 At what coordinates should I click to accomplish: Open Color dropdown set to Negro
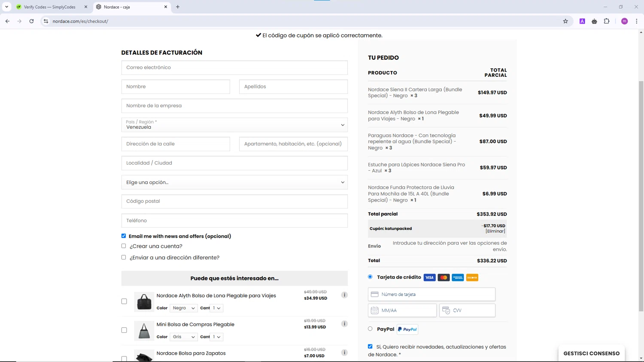point(184,308)
